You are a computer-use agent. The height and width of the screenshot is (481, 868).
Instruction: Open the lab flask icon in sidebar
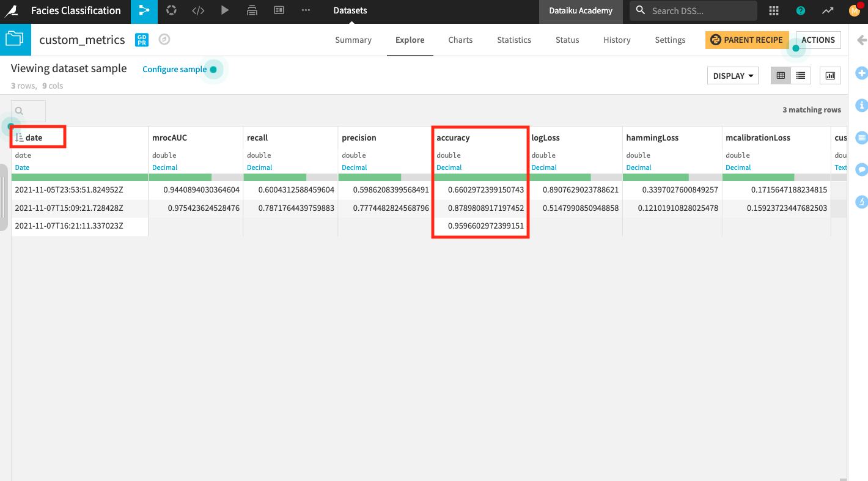click(862, 201)
